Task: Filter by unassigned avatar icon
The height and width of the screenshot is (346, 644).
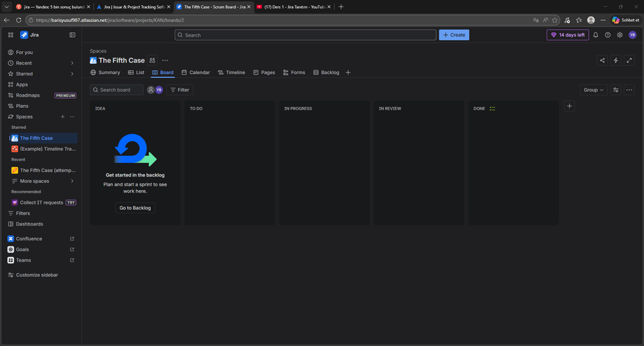Action: (x=151, y=90)
